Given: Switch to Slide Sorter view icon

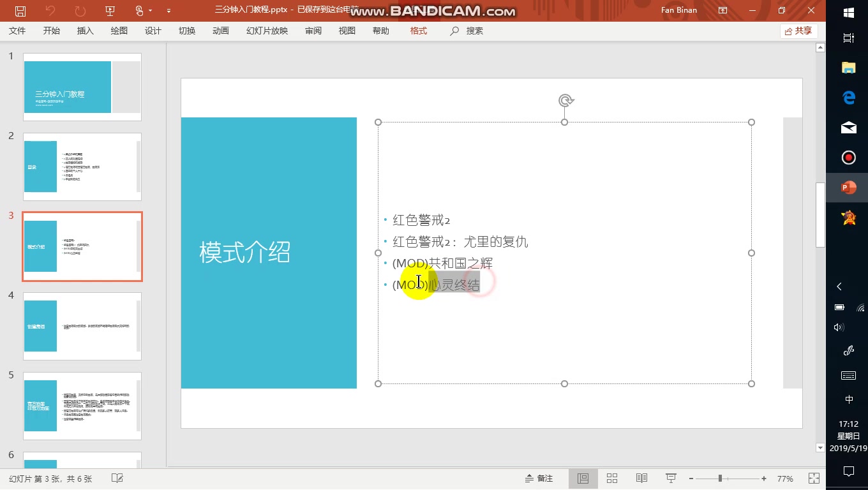Looking at the screenshot, I should tap(612, 479).
